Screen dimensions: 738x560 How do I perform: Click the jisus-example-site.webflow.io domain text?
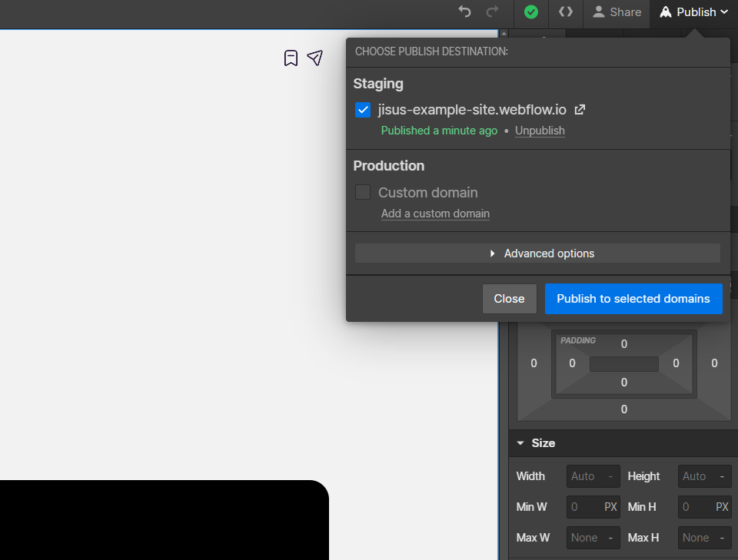pos(472,110)
